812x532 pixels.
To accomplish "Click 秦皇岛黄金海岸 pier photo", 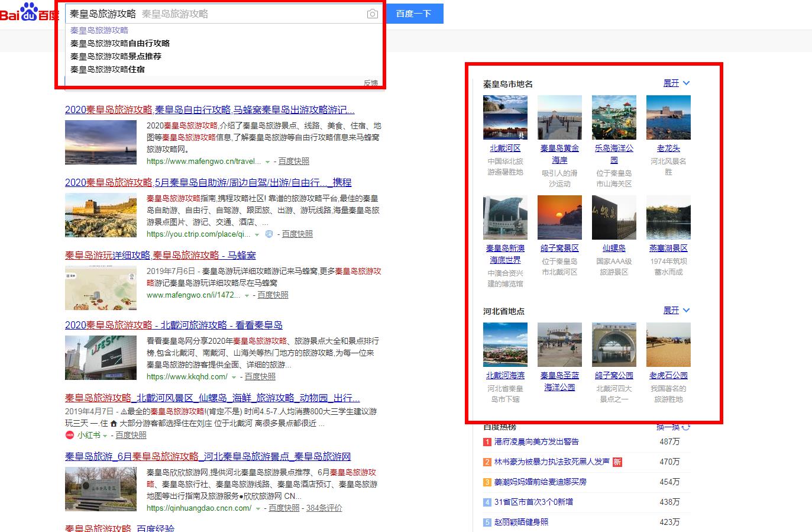I will pyautogui.click(x=559, y=117).
